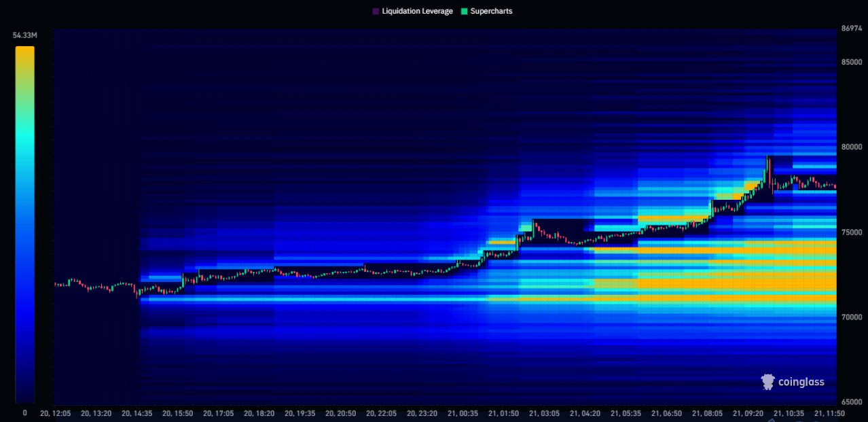Click the '21, 00:35' time axis label

pyautogui.click(x=463, y=412)
